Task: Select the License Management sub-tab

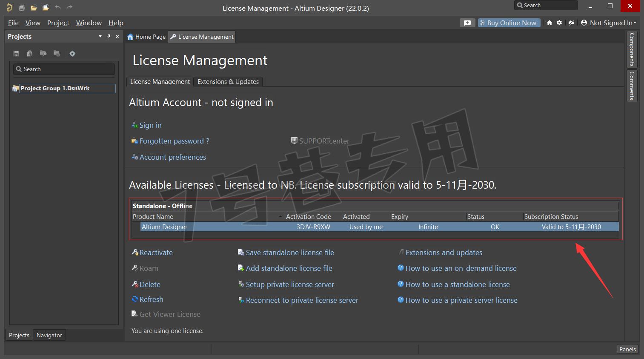Action: [x=160, y=82]
